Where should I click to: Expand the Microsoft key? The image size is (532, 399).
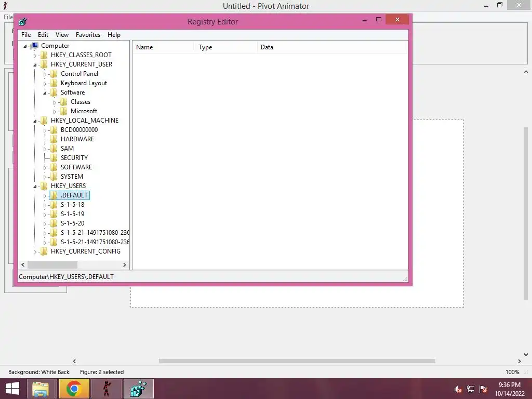click(54, 112)
